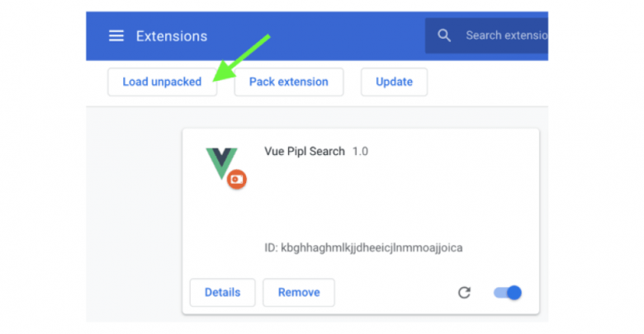The height and width of the screenshot is (334, 644).
Task: View Details for Vue Pipl Search
Action: (222, 292)
